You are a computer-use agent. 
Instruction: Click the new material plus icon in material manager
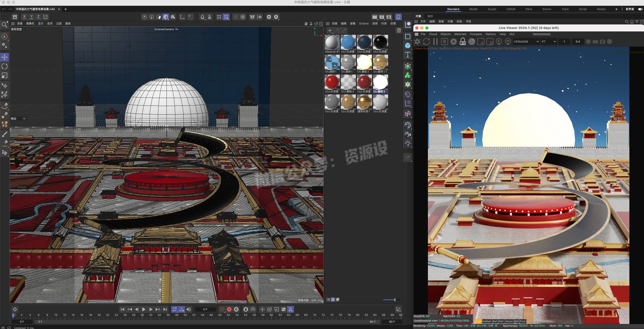click(x=330, y=30)
